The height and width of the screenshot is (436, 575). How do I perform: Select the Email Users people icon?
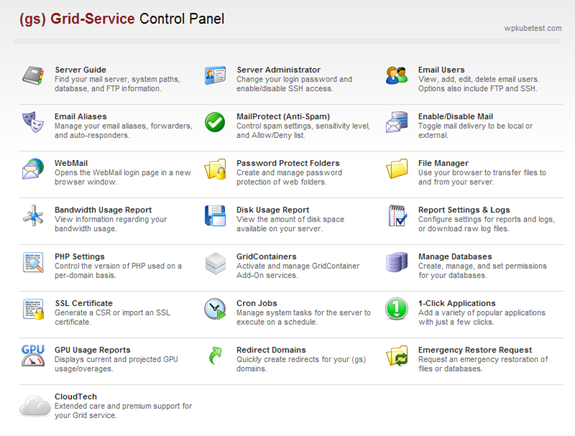(x=396, y=76)
